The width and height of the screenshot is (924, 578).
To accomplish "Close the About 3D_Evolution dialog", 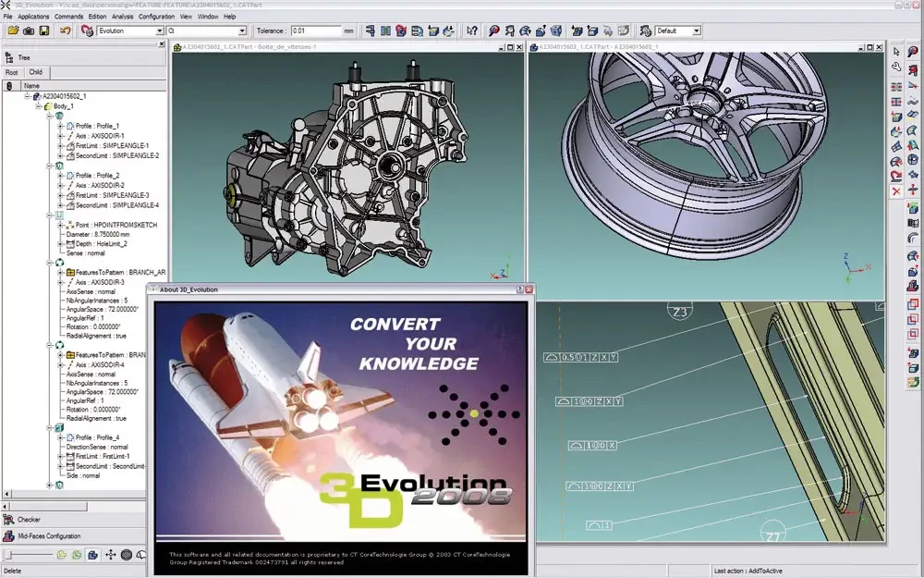I will pyautogui.click(x=529, y=289).
